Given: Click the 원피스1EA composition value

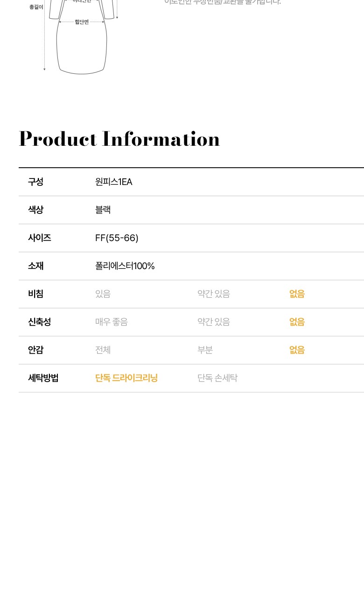Looking at the screenshot, I should [113, 182].
